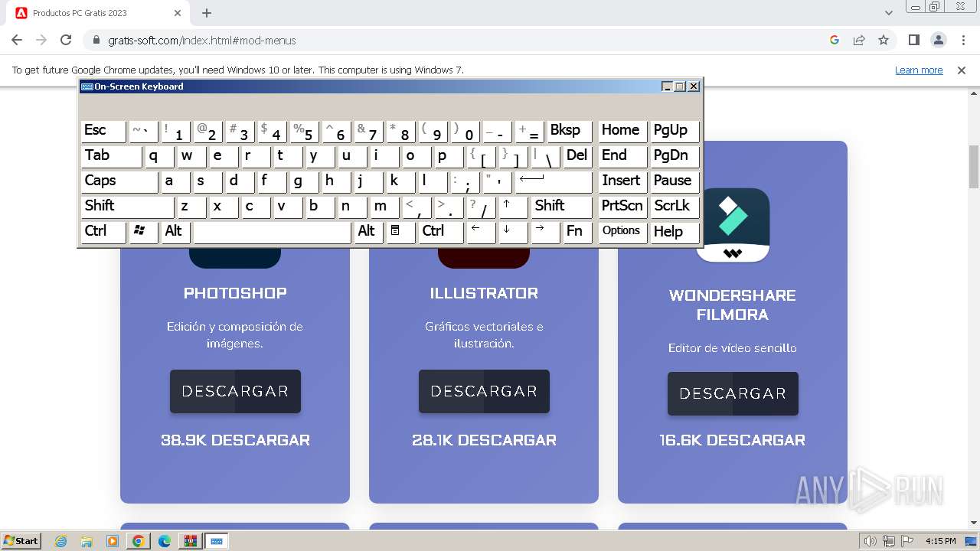Open a new tab with plus button
980x551 pixels.
[207, 13]
